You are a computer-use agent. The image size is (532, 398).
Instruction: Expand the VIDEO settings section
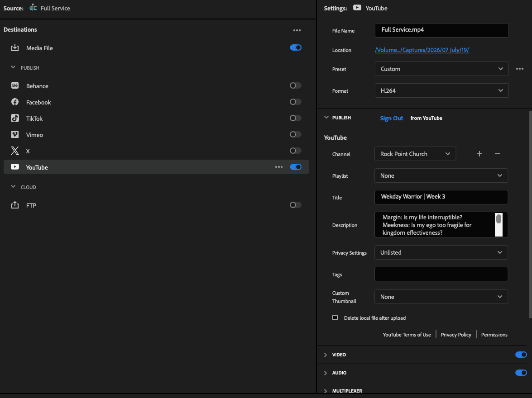pos(326,355)
